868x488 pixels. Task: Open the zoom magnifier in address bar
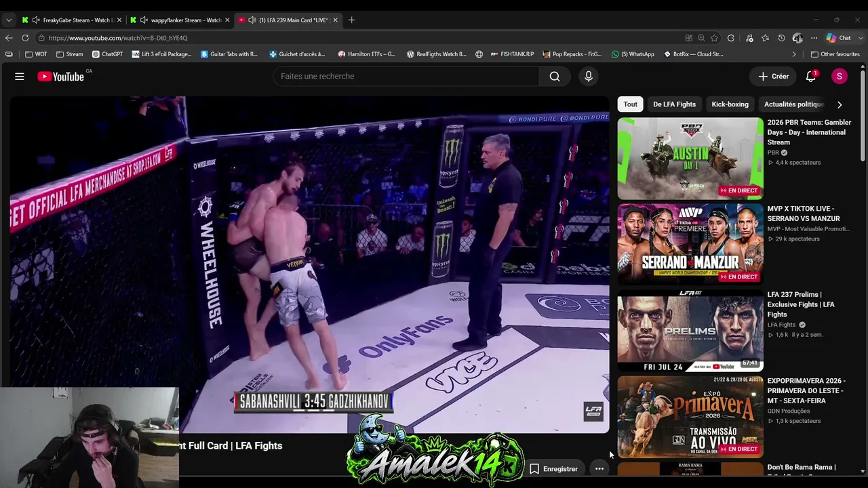pyautogui.click(x=701, y=38)
